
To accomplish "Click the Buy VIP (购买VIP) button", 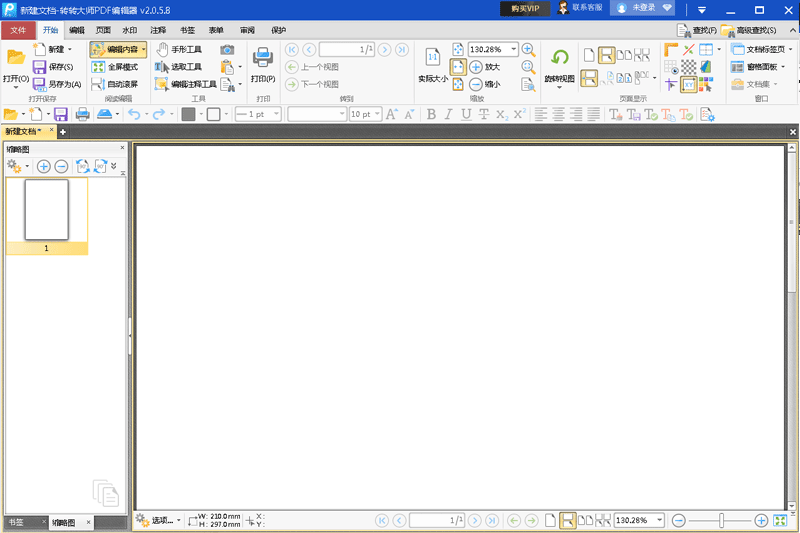I will point(525,8).
